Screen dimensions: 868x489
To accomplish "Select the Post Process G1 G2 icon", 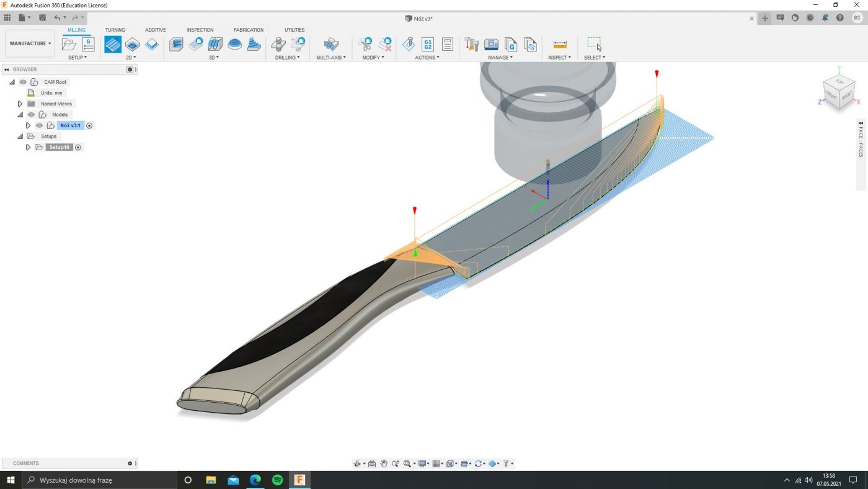I will click(x=427, y=44).
